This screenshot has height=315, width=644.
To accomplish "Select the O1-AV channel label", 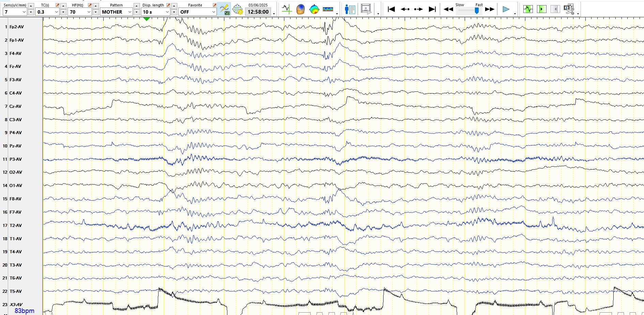I will tap(16, 186).
